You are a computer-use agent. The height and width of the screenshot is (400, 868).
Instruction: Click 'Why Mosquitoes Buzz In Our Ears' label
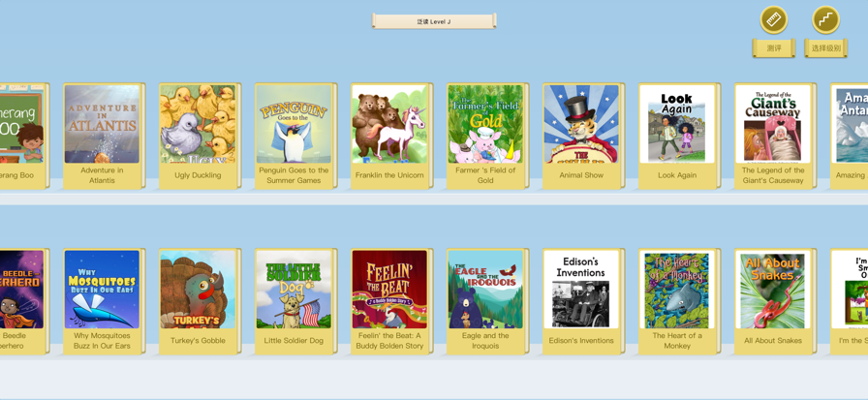tap(102, 341)
